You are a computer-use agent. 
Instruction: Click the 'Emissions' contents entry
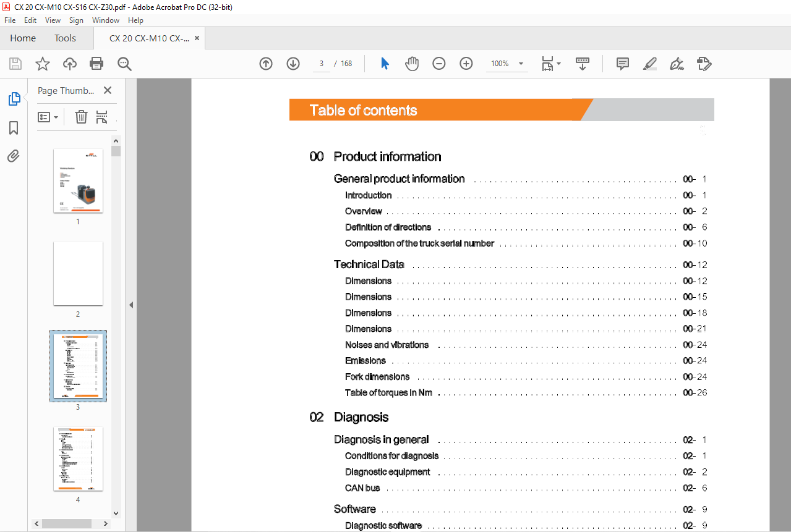tap(366, 361)
